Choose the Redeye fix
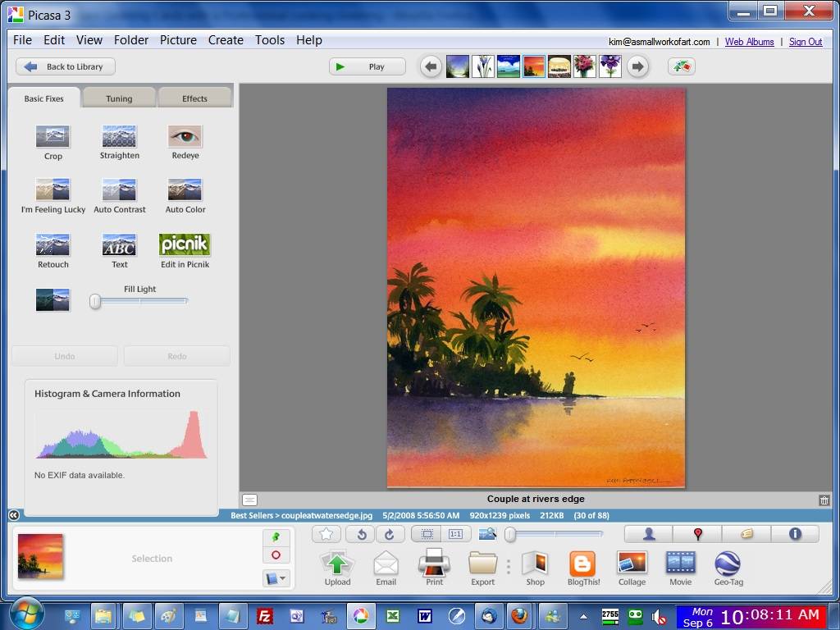Viewport: 840px width, 630px height. [x=185, y=142]
